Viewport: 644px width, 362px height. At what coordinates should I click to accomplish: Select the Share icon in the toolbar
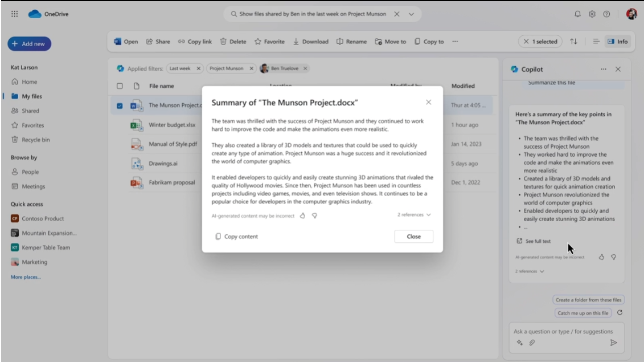[x=150, y=41]
